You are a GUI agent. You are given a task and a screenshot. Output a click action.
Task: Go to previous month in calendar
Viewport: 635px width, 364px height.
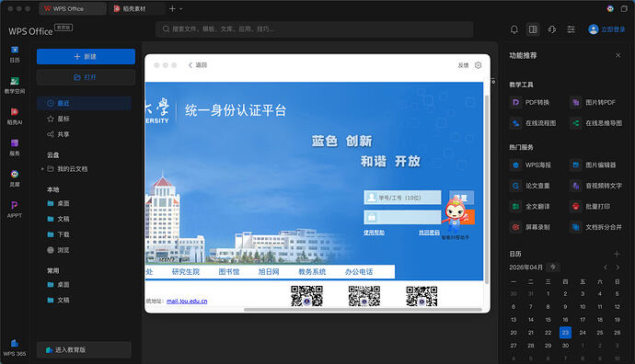point(606,267)
